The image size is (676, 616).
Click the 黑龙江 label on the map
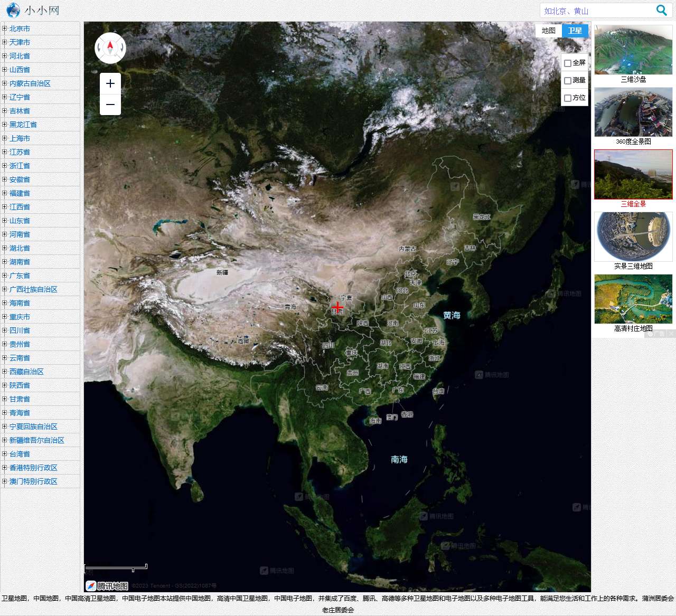(x=482, y=216)
